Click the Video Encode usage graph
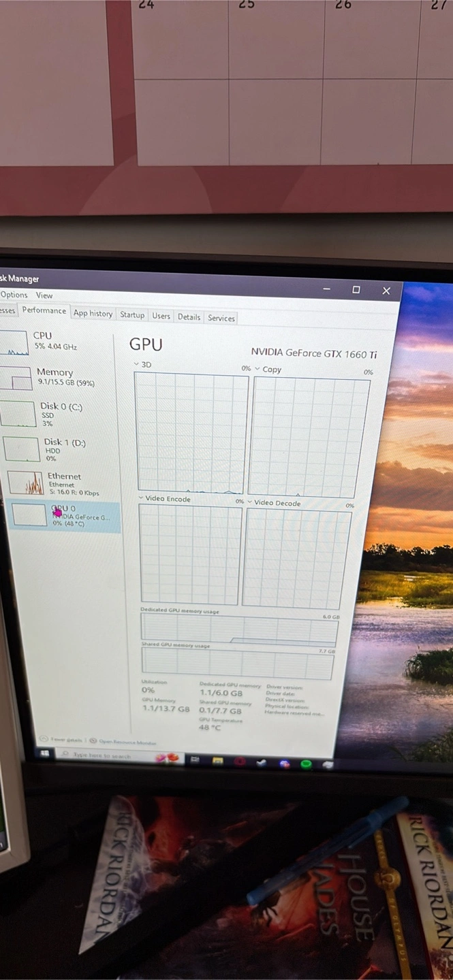The image size is (453, 980). pos(191,554)
